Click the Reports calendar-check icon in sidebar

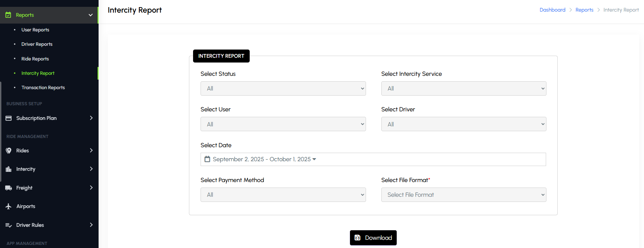[8, 15]
